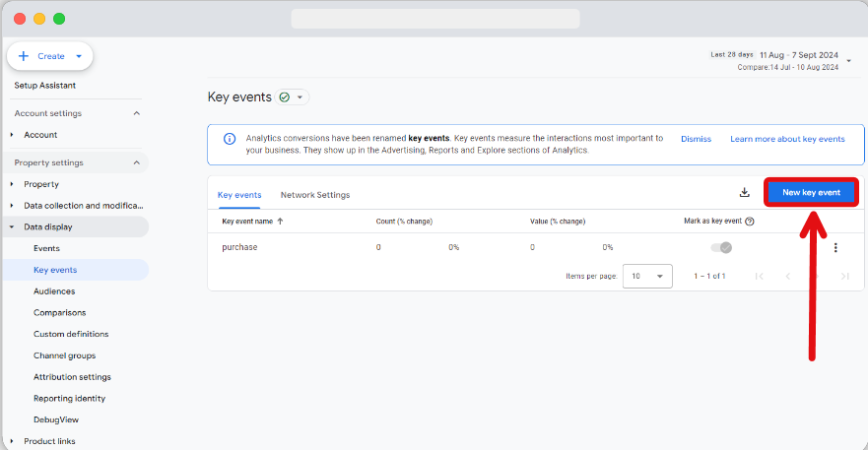Click the green macOS maximize button
Viewport: 868px width, 450px height.
[x=59, y=19]
